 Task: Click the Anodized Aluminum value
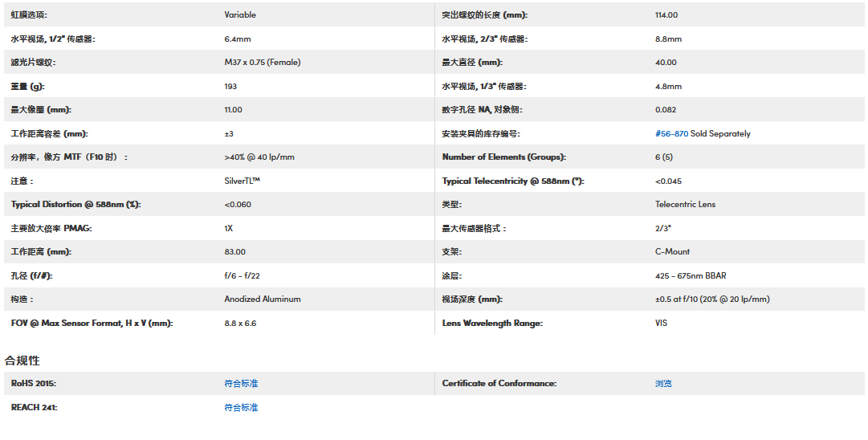pyautogui.click(x=263, y=299)
